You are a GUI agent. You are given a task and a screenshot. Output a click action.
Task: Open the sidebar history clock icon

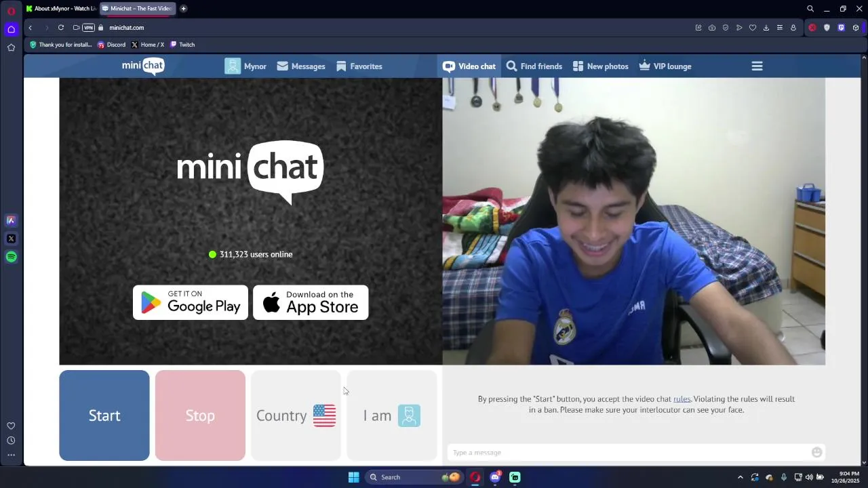11,441
